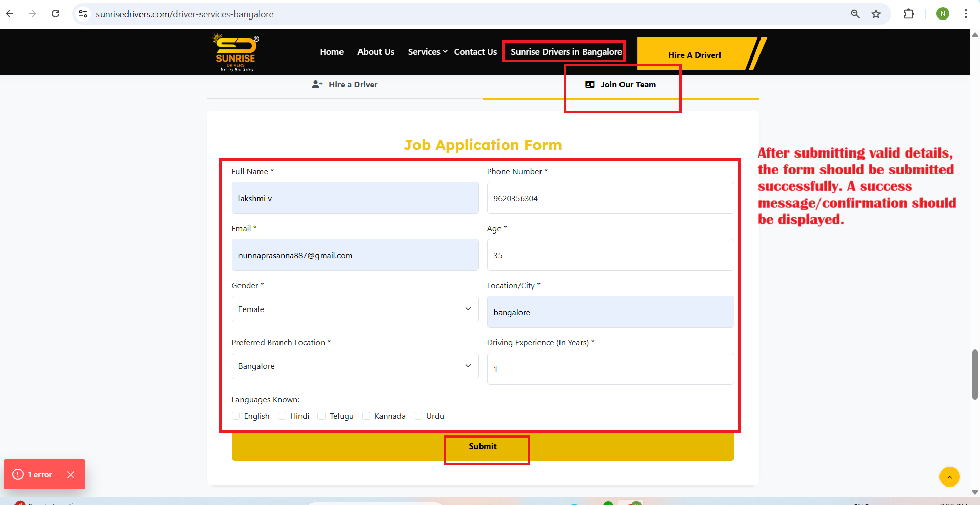Click into the Phone Number field
Viewport: 980px width, 505px height.
[610, 198]
